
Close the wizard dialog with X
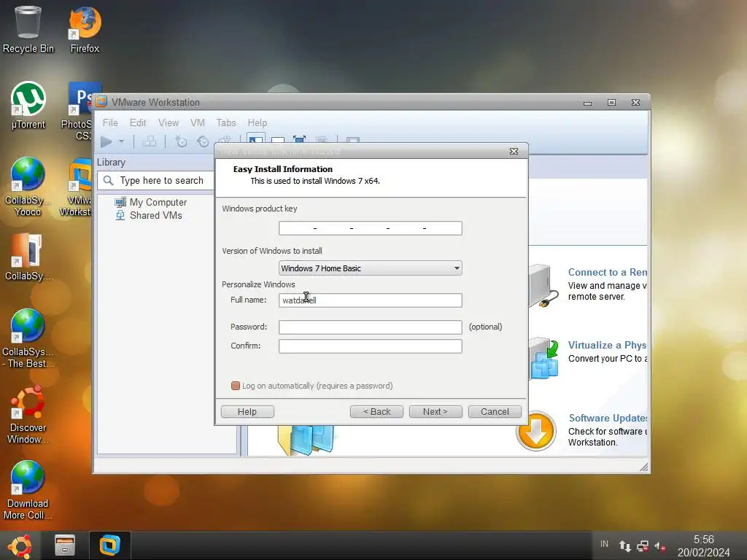tap(514, 151)
